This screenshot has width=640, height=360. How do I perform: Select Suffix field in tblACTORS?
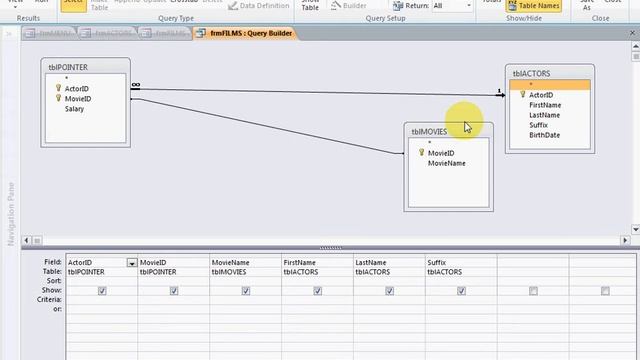tap(538, 125)
